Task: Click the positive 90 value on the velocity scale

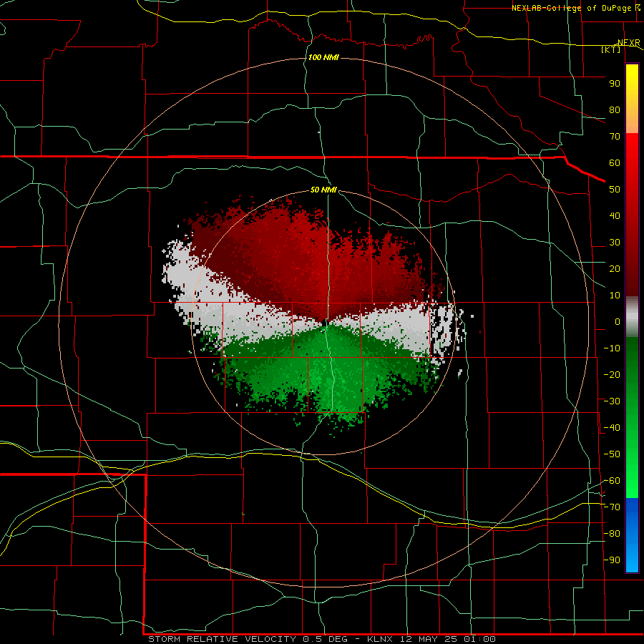Action: 615,84
